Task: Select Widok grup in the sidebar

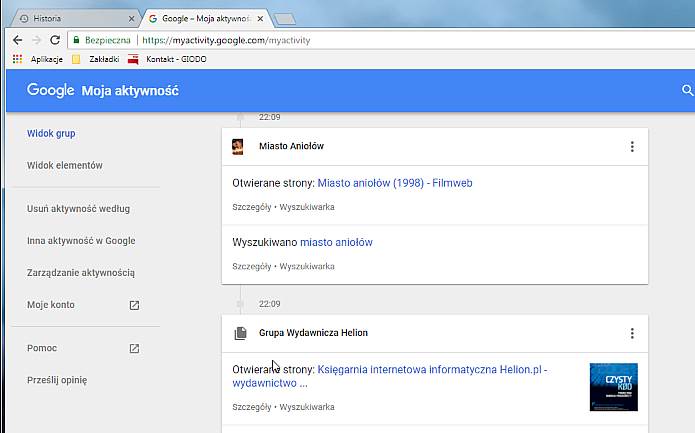Action: 51,133
